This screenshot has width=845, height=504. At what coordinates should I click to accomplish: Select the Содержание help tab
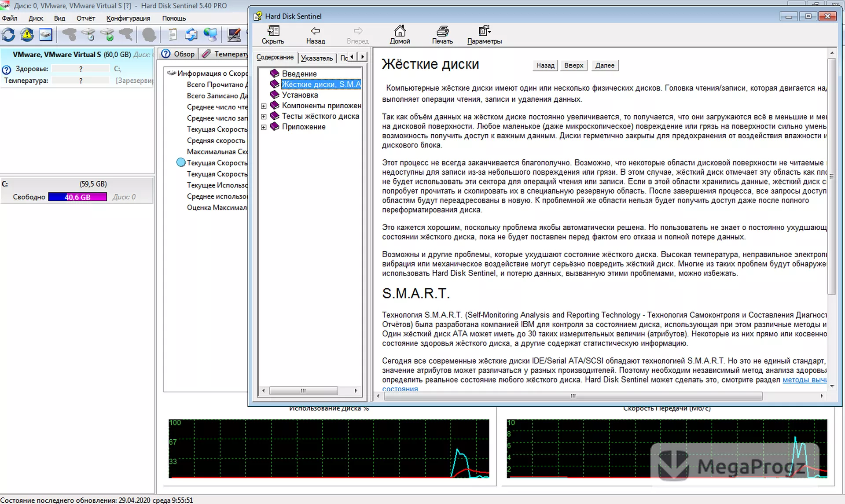[x=275, y=57]
